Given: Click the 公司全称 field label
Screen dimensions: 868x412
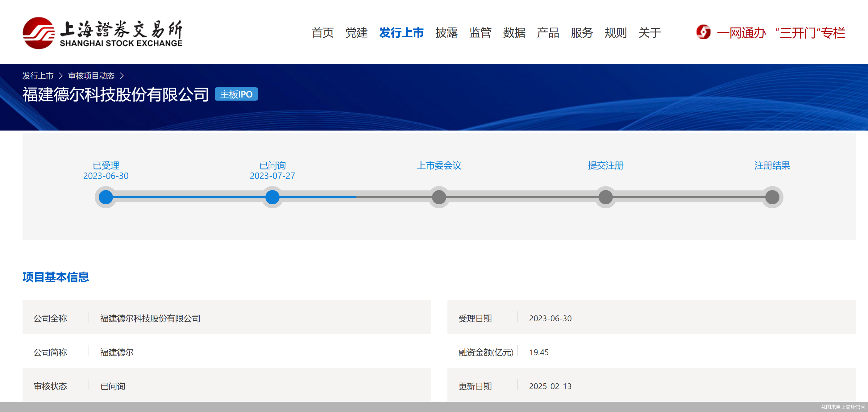Looking at the screenshot, I should click(50, 318).
